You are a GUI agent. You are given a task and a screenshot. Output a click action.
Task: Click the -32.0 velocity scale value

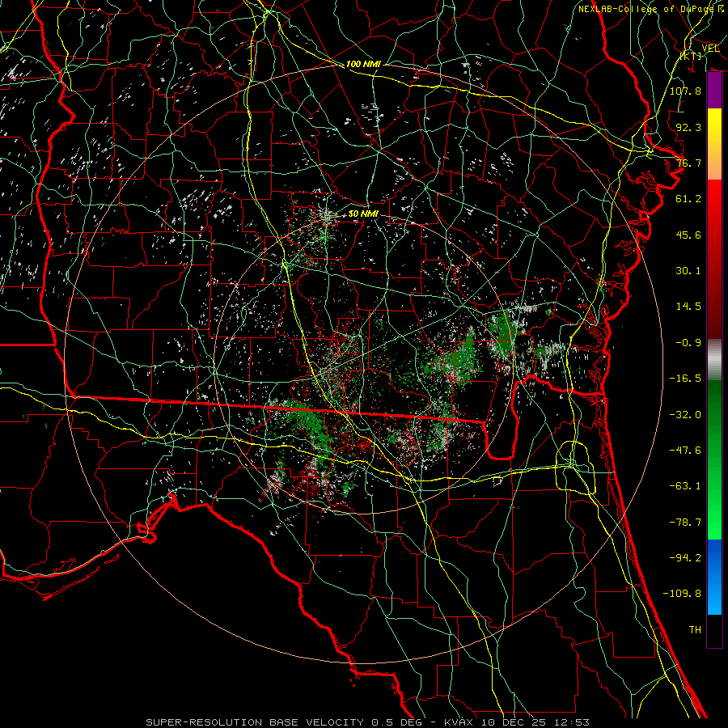coord(685,415)
